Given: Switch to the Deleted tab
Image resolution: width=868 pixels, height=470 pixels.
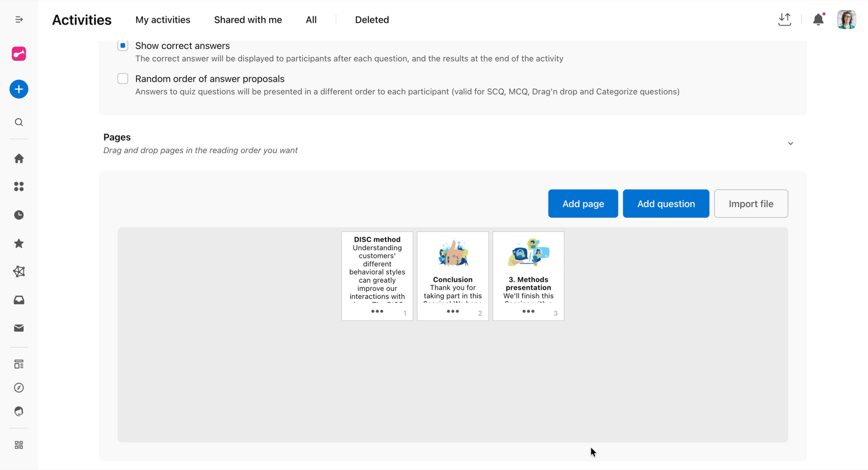Looking at the screenshot, I should [372, 20].
